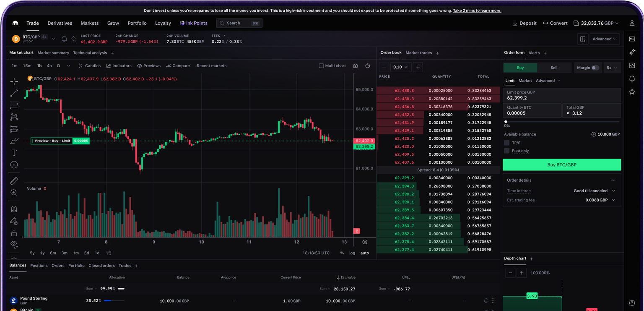Collapse the Order details section
The height and width of the screenshot is (311, 644).
(613, 180)
